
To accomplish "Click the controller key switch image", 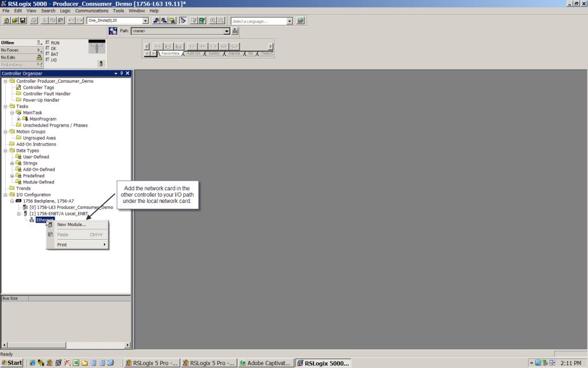I will coord(97,47).
